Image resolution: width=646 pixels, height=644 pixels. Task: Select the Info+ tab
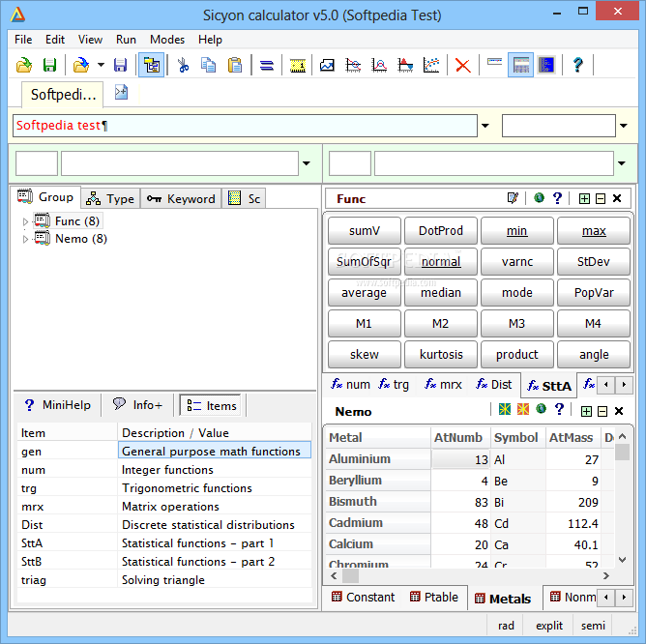click(x=137, y=405)
